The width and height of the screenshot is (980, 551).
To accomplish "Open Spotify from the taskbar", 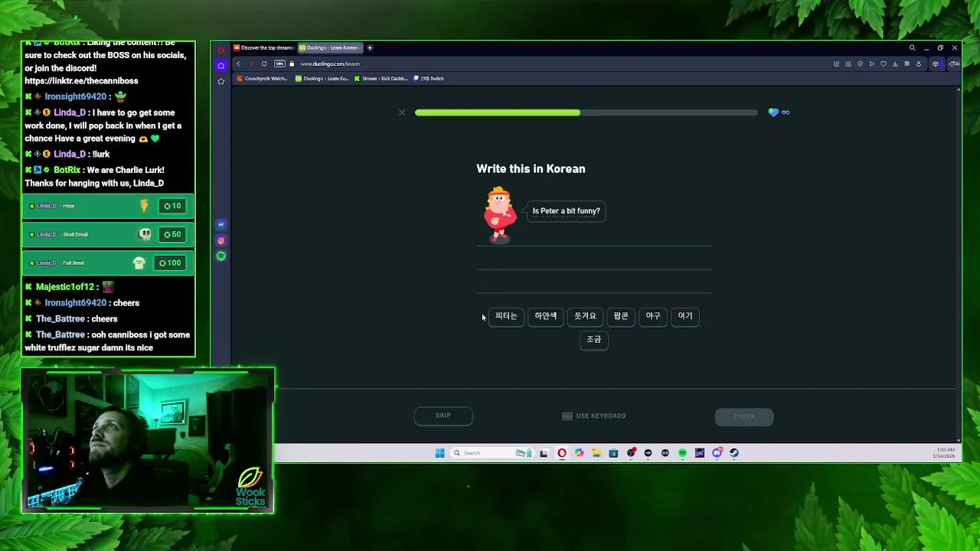I will click(x=682, y=453).
